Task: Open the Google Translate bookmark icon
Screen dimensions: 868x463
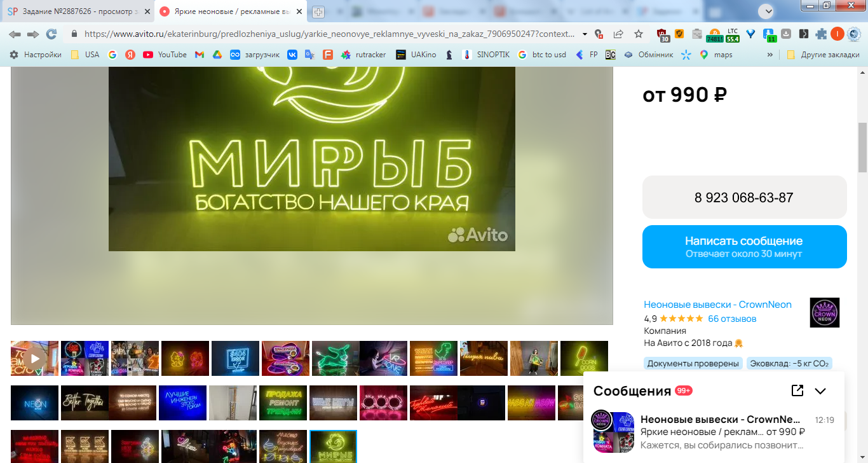Action: (x=310, y=55)
